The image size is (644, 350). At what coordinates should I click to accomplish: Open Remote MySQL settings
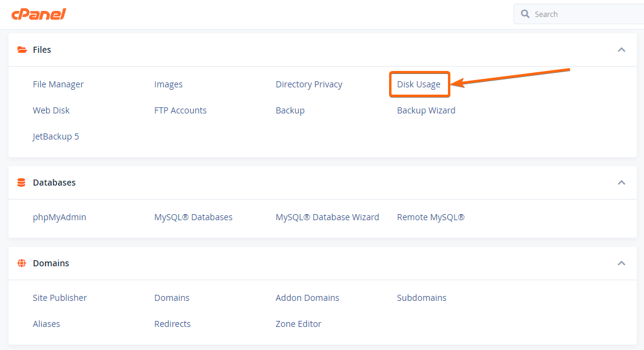click(x=430, y=217)
